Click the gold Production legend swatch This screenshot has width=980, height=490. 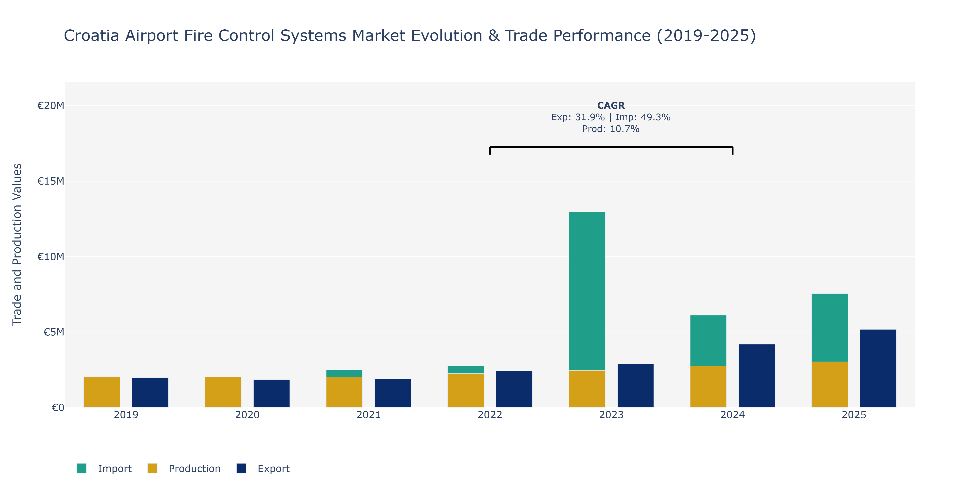pyautogui.click(x=152, y=468)
